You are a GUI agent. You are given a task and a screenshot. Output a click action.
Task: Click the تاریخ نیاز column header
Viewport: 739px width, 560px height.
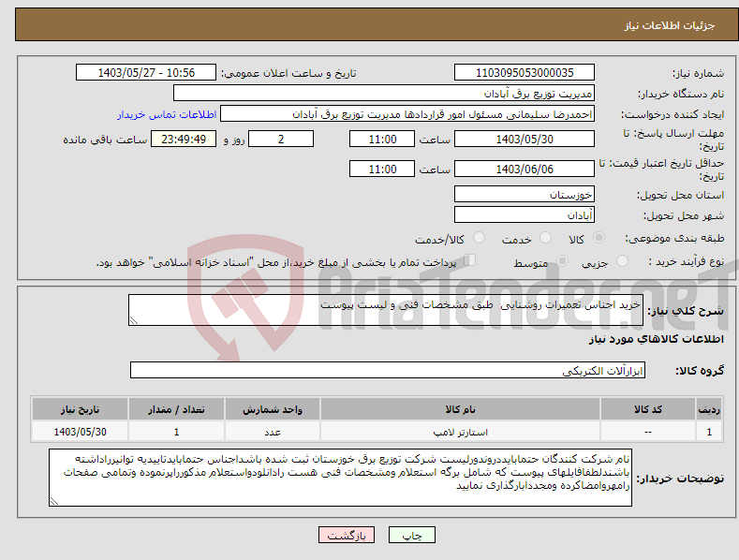[x=81, y=409]
